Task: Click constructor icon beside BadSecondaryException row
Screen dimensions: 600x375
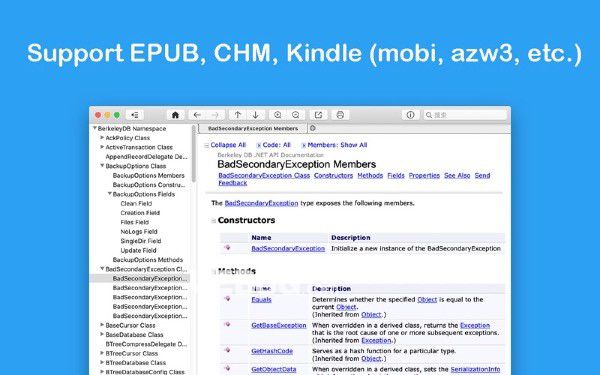Action: pyautogui.click(x=227, y=248)
